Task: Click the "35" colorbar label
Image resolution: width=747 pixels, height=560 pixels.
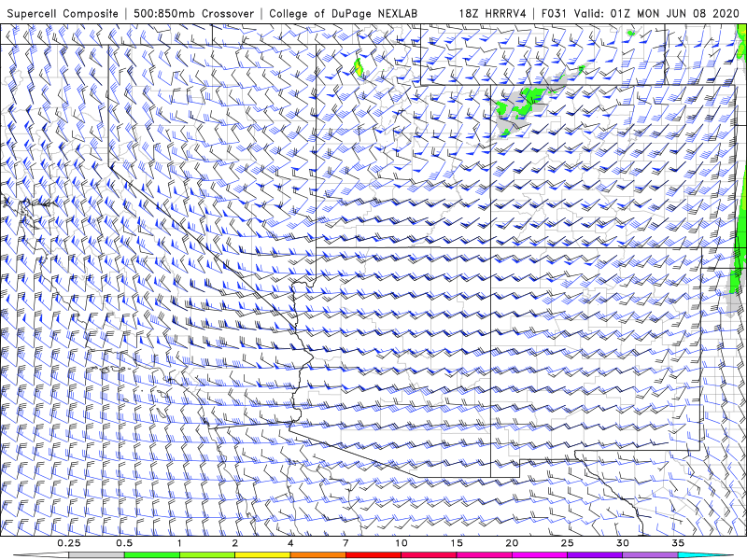Action: (x=678, y=543)
